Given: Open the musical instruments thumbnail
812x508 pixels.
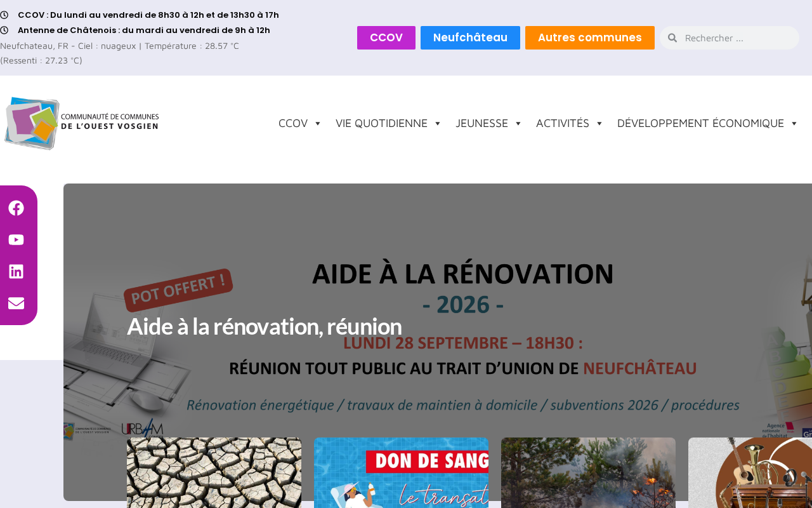Looking at the screenshot, I should point(750,472).
